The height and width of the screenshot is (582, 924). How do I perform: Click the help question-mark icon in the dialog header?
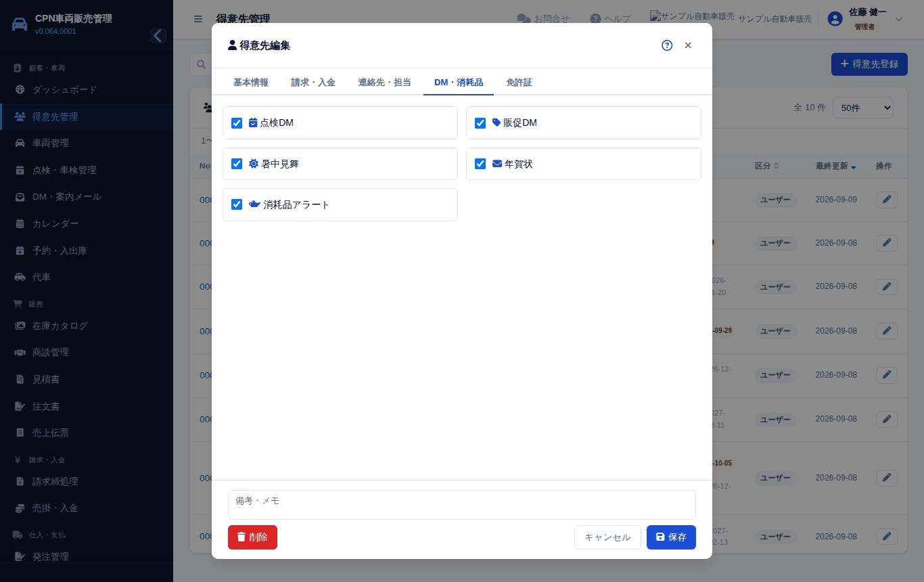click(667, 45)
